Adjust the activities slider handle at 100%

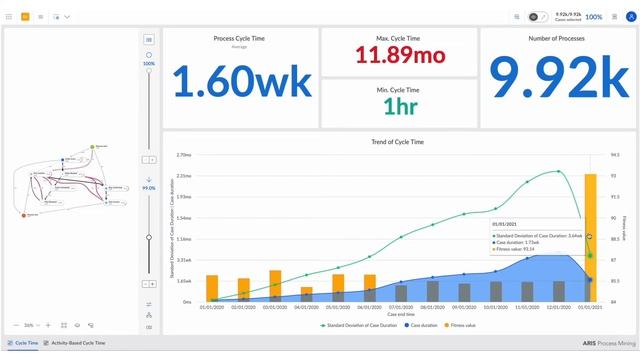(x=149, y=71)
